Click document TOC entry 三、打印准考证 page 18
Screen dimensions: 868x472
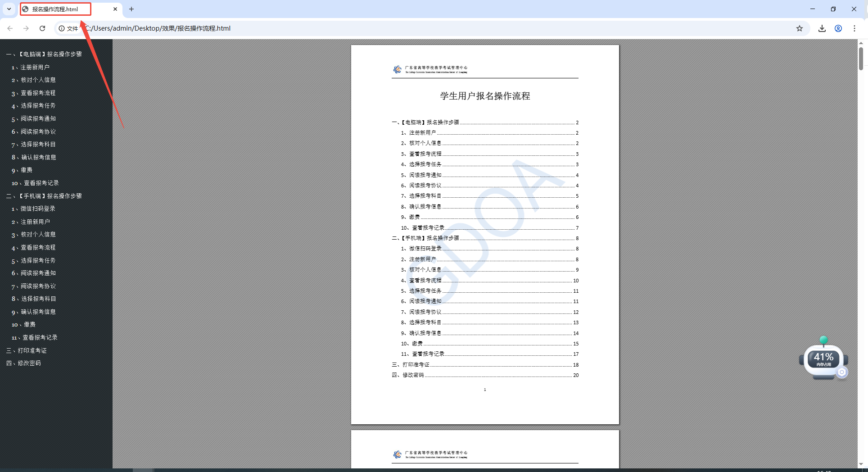click(485, 365)
